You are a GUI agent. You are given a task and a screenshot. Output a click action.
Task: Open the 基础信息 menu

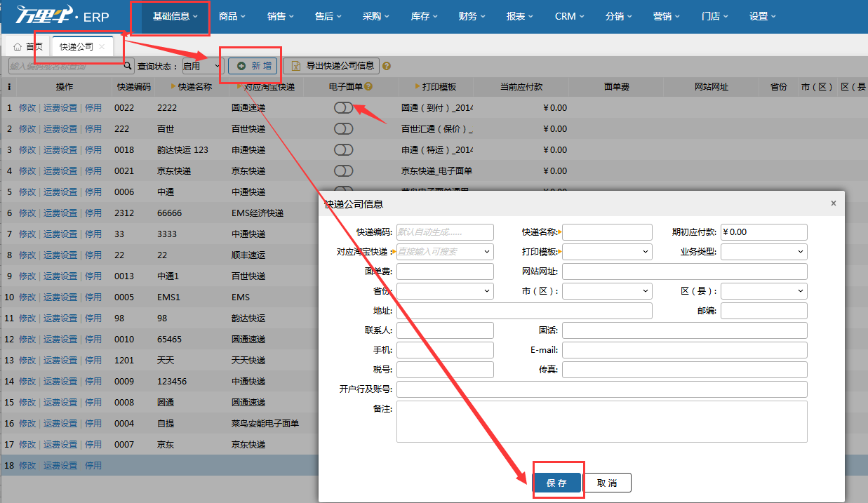[x=175, y=16]
